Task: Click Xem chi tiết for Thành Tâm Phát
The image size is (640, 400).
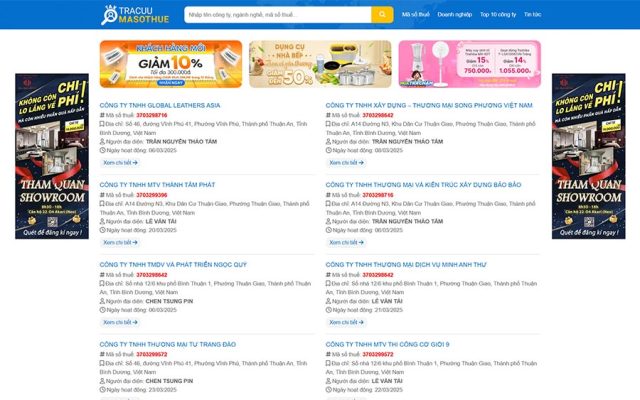Action: pyautogui.click(x=120, y=242)
